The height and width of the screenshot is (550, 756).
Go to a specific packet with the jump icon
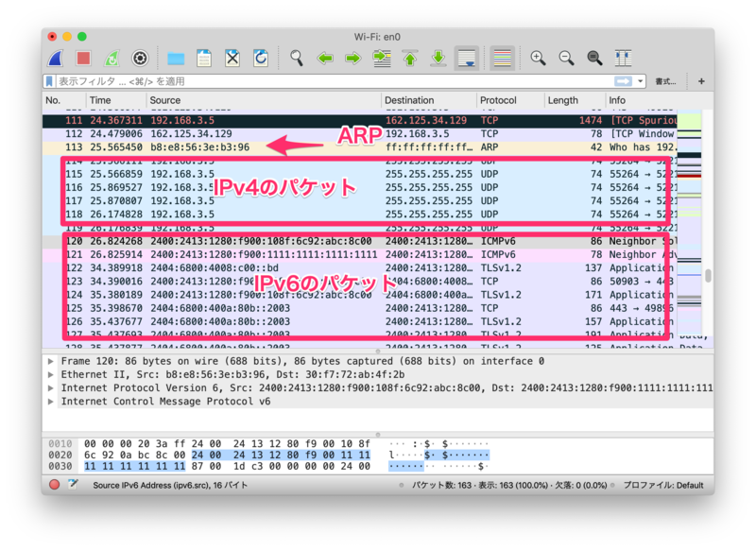[x=382, y=59]
